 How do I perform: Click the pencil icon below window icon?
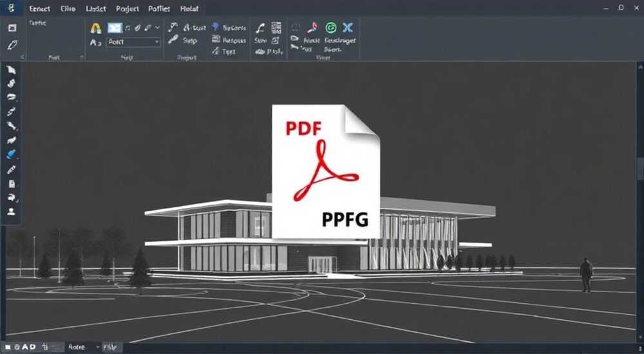[x=12, y=45]
